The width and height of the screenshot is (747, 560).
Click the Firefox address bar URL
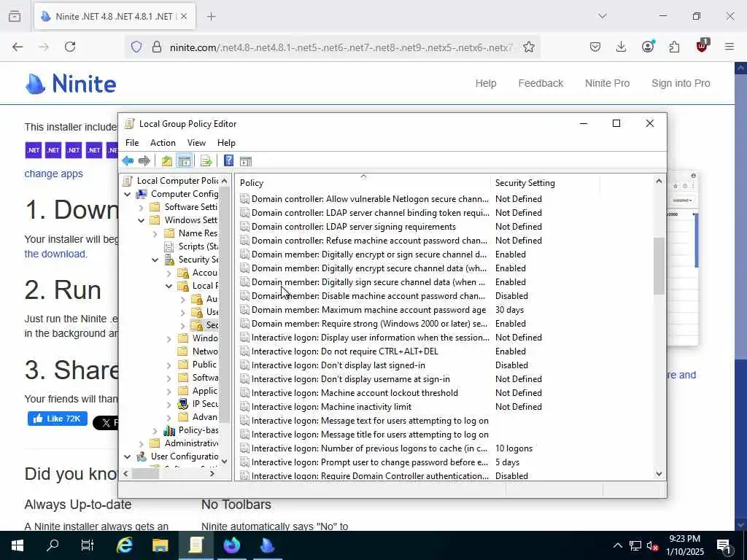[x=341, y=47]
